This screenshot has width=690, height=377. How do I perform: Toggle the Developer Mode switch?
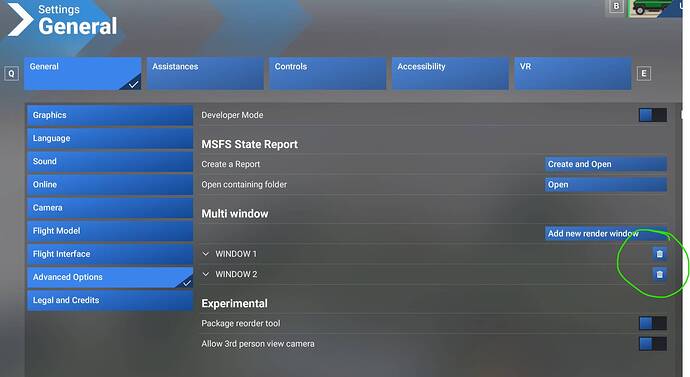click(653, 115)
